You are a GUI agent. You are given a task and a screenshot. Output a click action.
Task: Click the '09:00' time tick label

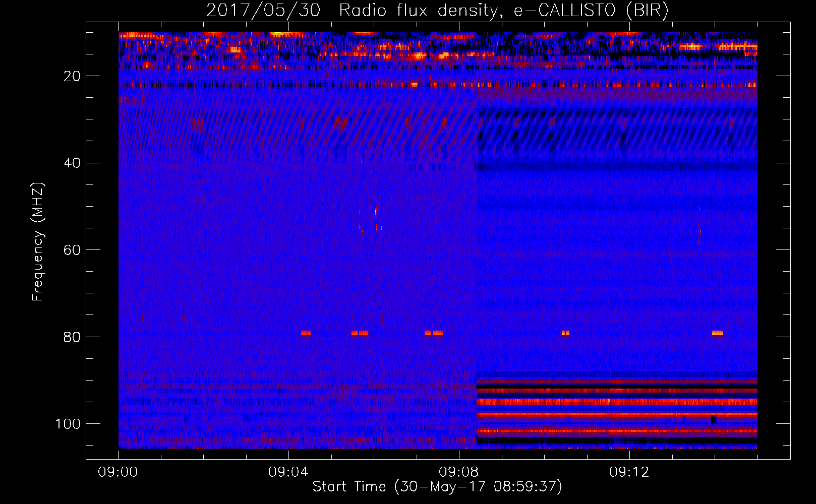tap(118, 472)
